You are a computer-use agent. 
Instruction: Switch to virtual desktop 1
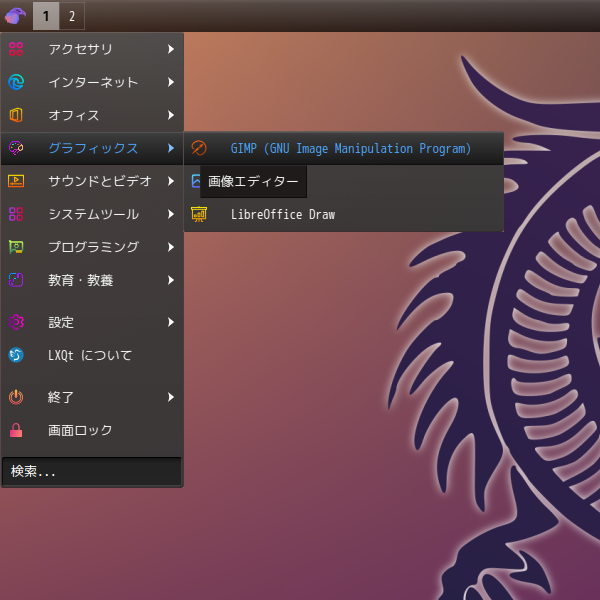(x=46, y=16)
